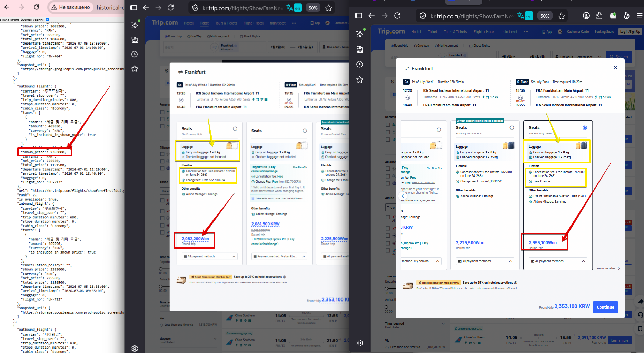Viewport: 644px width, 353px height.
Task: Open the extensions puzzle icon in right browser
Action: [599, 16]
